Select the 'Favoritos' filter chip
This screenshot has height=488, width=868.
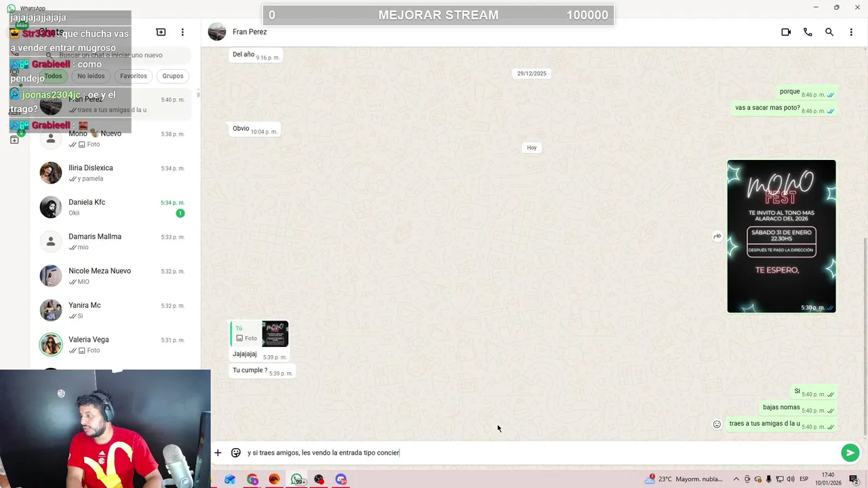(x=134, y=76)
